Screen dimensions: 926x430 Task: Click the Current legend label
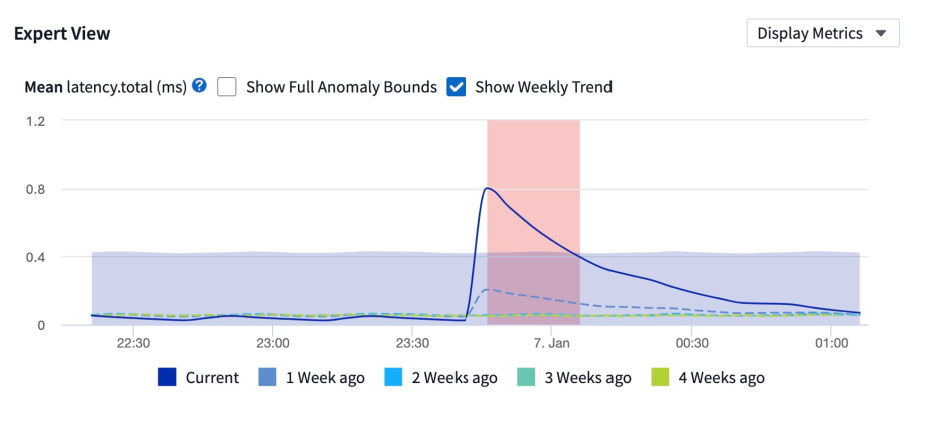pyautogui.click(x=212, y=378)
